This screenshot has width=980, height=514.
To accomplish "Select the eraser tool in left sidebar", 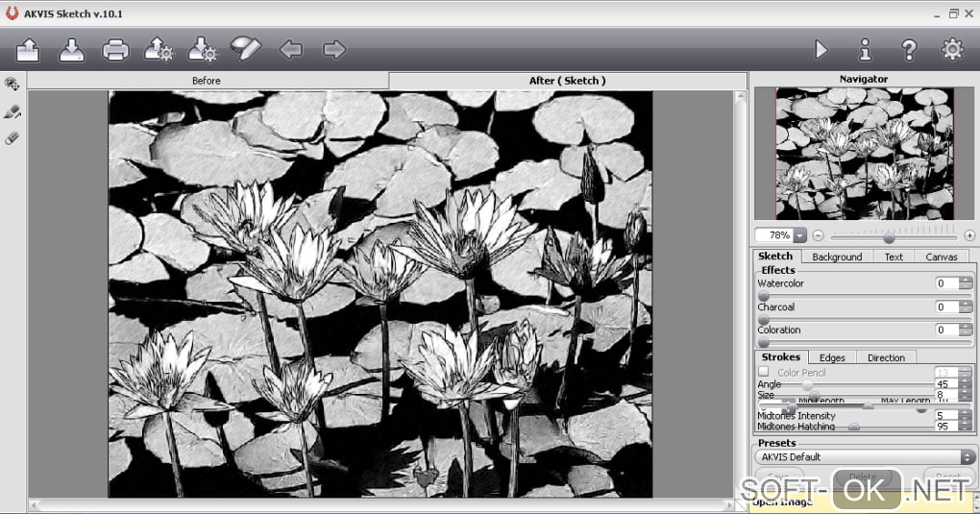I will 12,138.
